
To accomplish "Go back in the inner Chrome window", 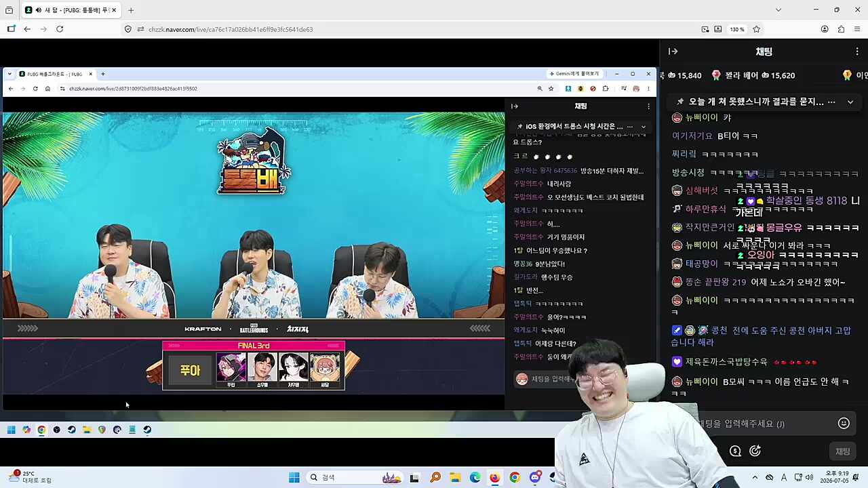I will coord(10,89).
